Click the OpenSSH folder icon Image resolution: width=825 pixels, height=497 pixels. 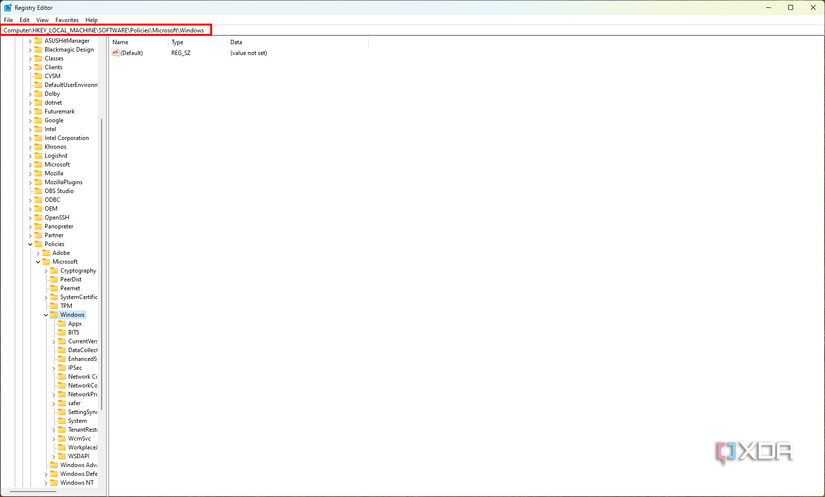coord(38,217)
